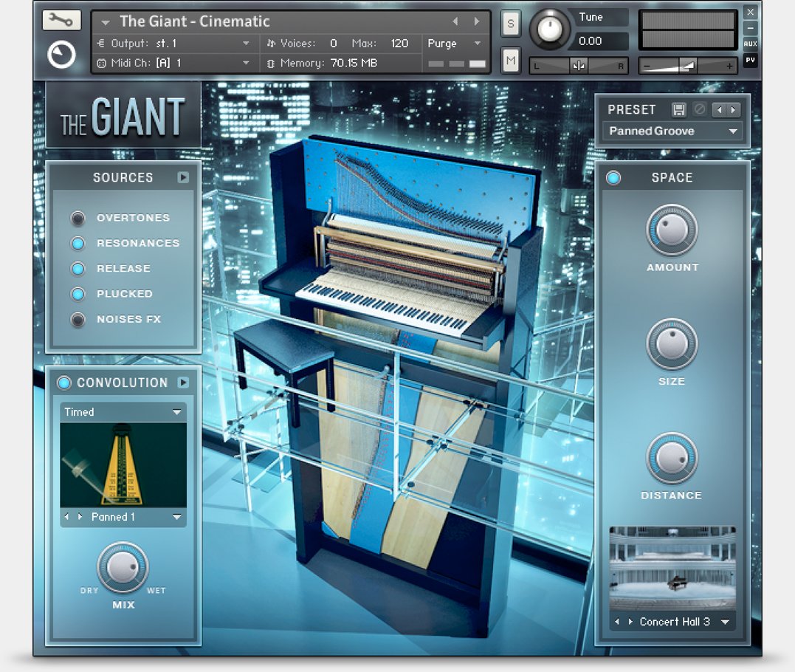Image resolution: width=795 pixels, height=672 pixels.
Task: Expand the Concert Hall 3 dropdown
Action: pyautogui.click(x=725, y=622)
